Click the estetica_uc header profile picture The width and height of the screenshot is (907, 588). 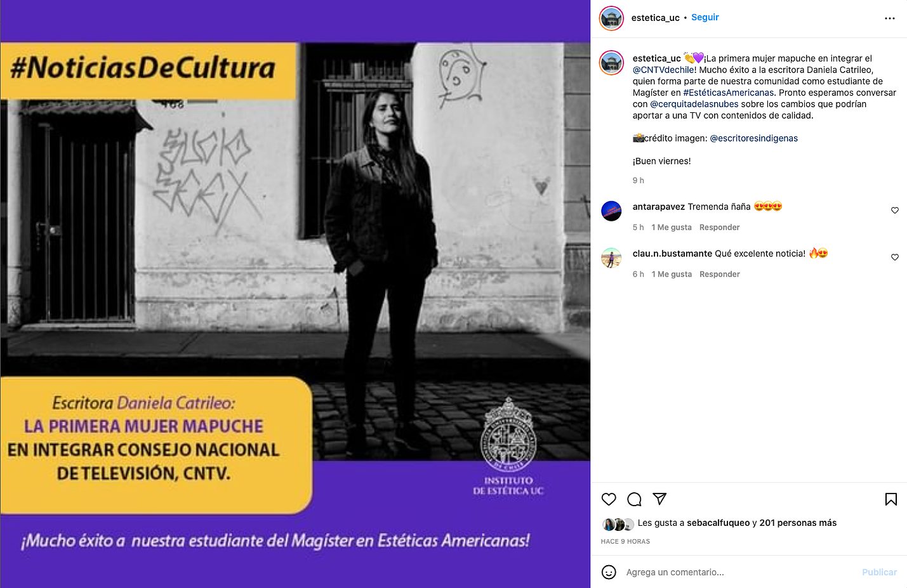[x=611, y=18]
